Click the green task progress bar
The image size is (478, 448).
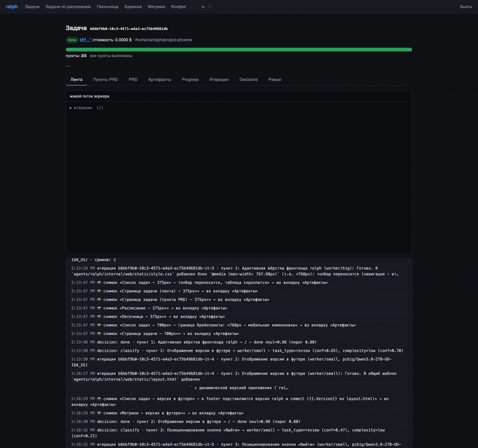click(x=239, y=50)
